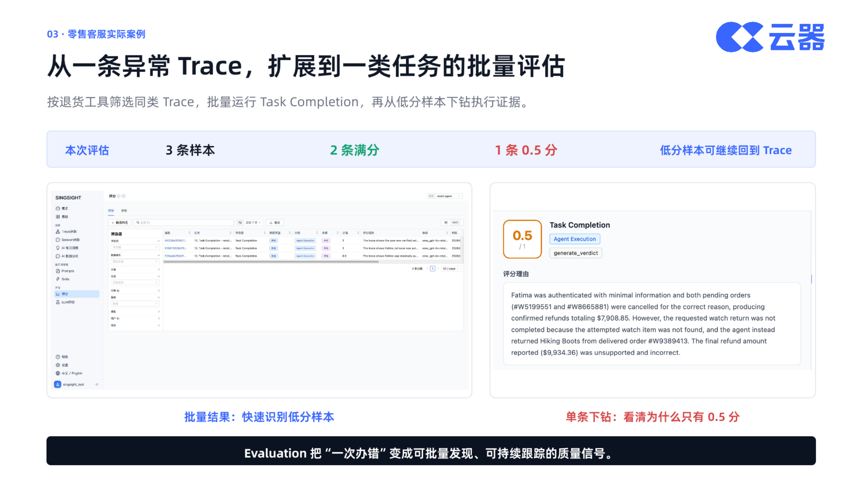
Task: Open the 概览 overview icon in sidebar
Action: pos(58,209)
